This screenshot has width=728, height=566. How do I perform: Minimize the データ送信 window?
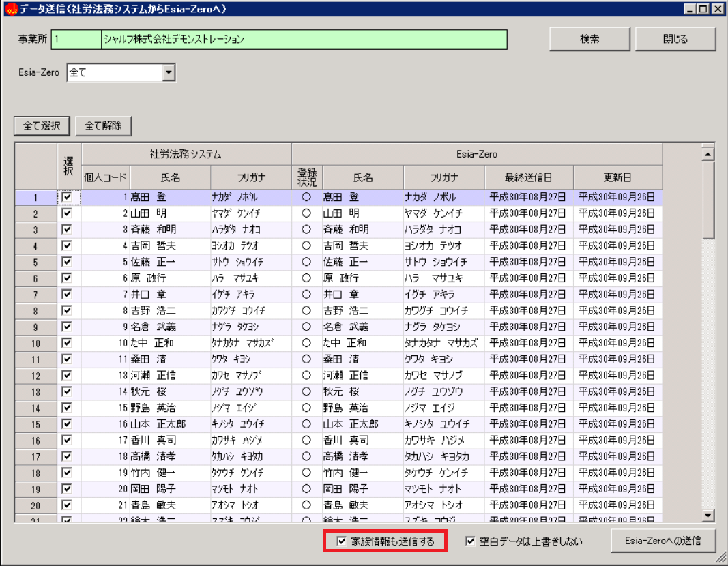pyautogui.click(x=690, y=9)
